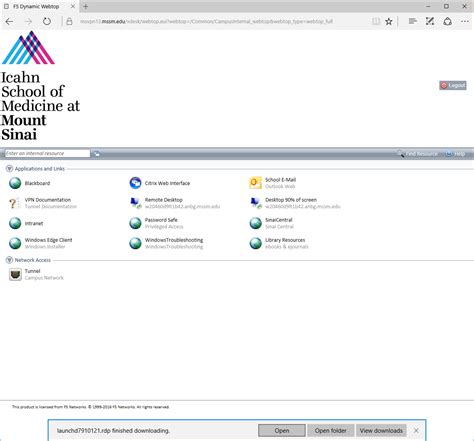
Task: Start the Tunnel Campus Network icon
Action: [15, 274]
